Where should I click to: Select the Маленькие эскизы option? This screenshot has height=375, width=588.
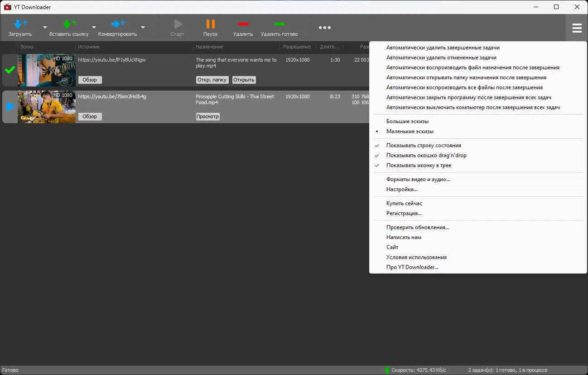tap(478, 131)
